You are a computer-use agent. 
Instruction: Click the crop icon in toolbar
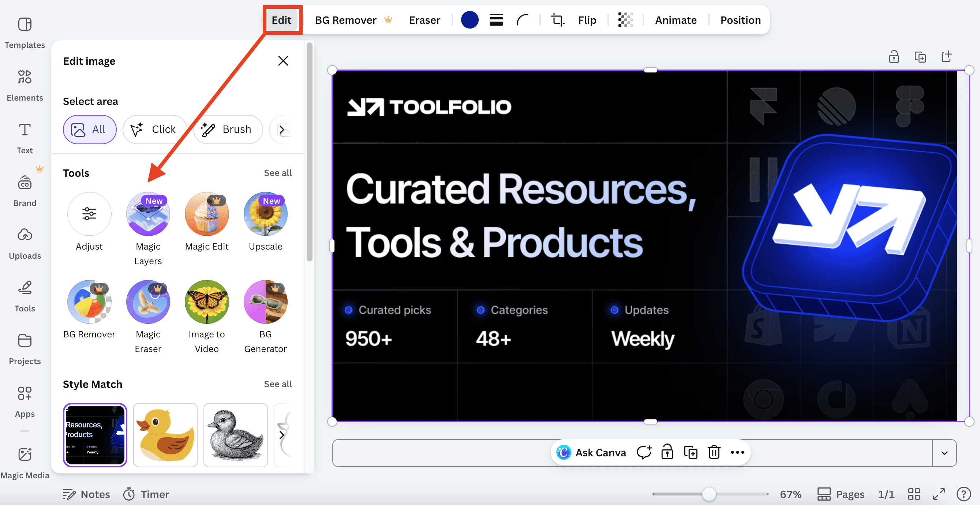coord(557,20)
